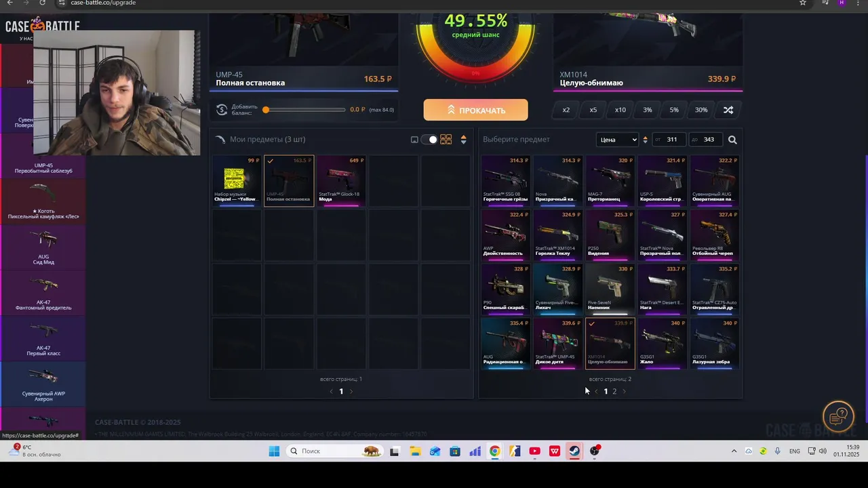868x488 pixels.
Task: Pick the Револьвер R8 Отбойный череп
Action: pyautogui.click(x=715, y=235)
